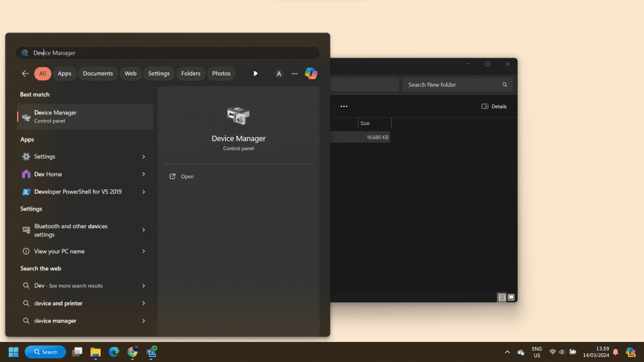Expand Bluetooth and other devices settings chevron
The width and height of the screenshot is (644, 362).
(143, 230)
